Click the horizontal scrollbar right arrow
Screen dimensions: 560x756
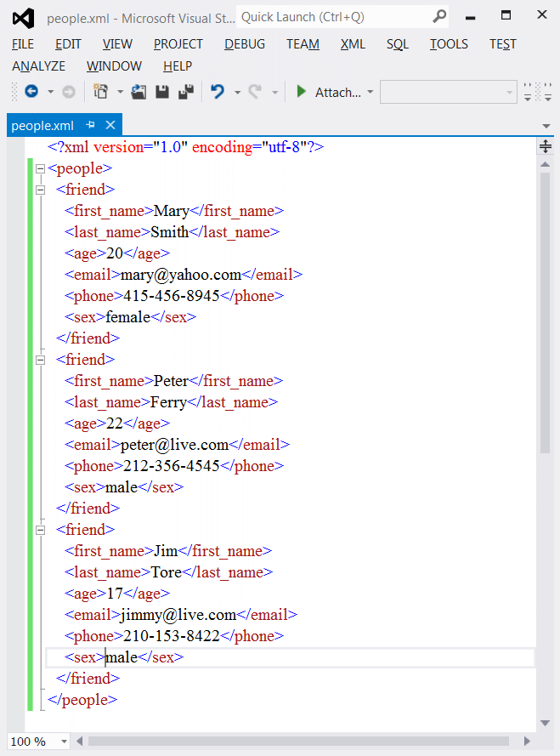(x=527, y=741)
